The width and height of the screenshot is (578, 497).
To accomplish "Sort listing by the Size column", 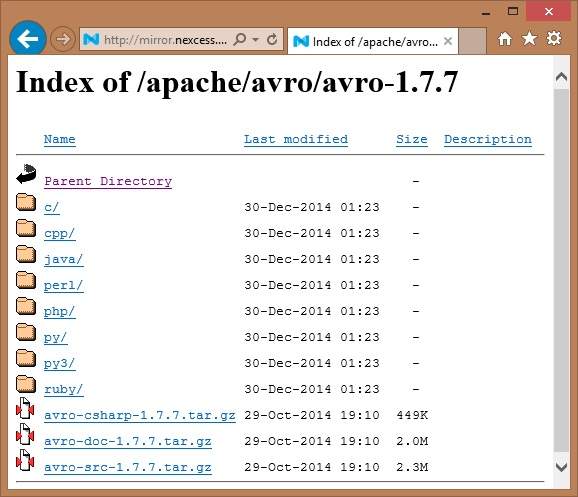I will (x=412, y=139).
